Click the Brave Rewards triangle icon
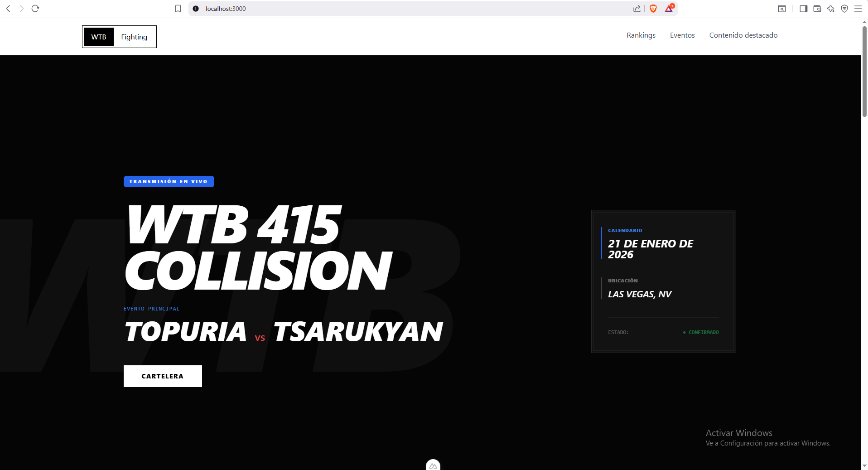Screen dimensions: 868x470 pyautogui.click(x=669, y=9)
